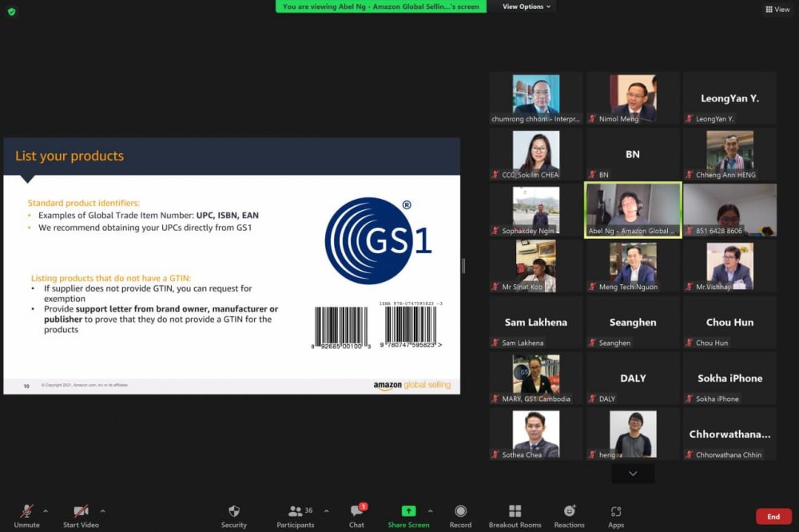Expand audio options arrow beside Unmute
799x532 pixels.
[46, 511]
